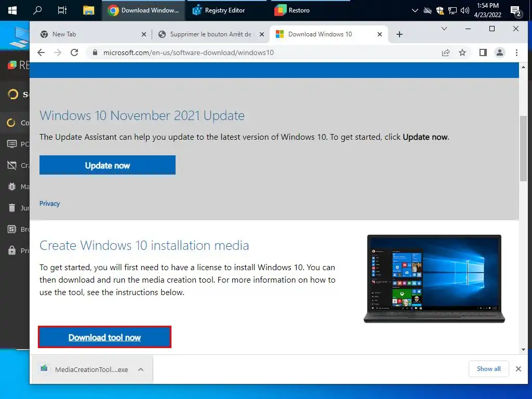This screenshot has width=532, height=399.
Task: Open Chrome tab search dropdown
Action: [x=444, y=29]
